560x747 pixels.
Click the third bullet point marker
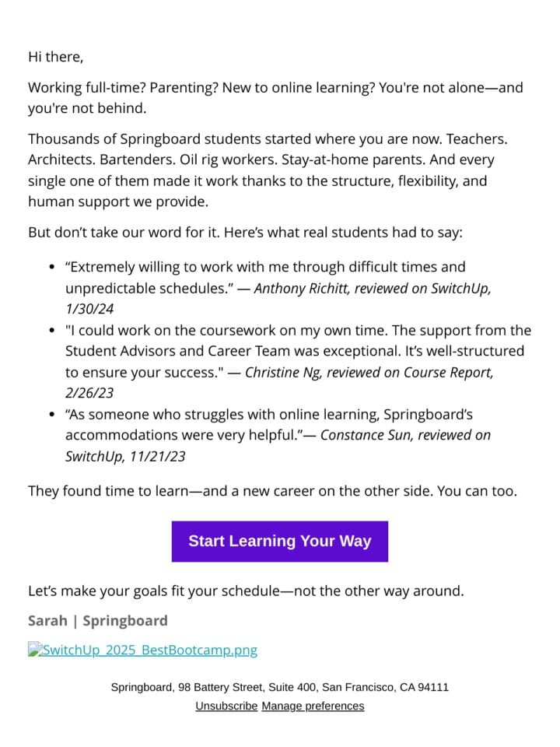52,415
